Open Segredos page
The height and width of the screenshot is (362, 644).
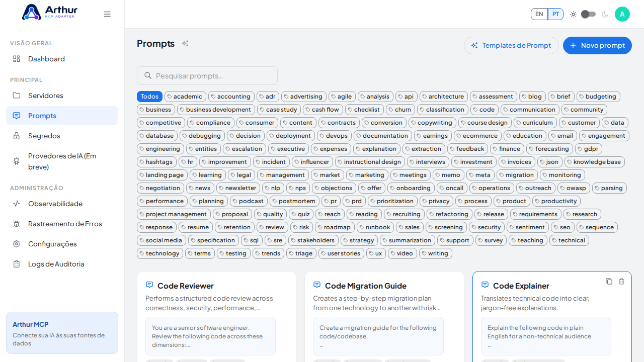coord(62,136)
